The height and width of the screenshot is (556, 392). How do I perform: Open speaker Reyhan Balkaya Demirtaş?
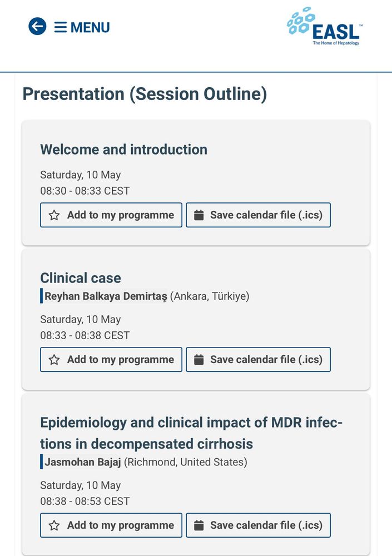[x=106, y=296]
